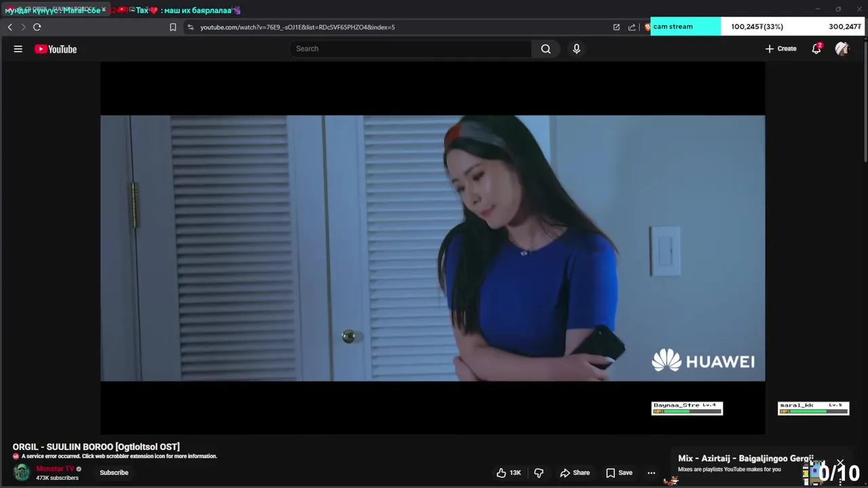Viewport: 868px width, 488px height.
Task: Open Monstar TV channel avatar
Action: pos(22,472)
